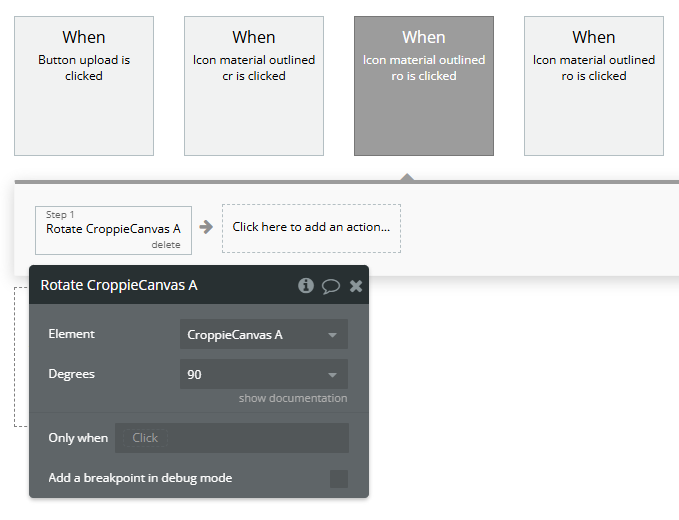Image resolution: width=679 pixels, height=520 pixels.
Task: Select the 'Button upload is clicked' event
Action: pyautogui.click(x=84, y=86)
